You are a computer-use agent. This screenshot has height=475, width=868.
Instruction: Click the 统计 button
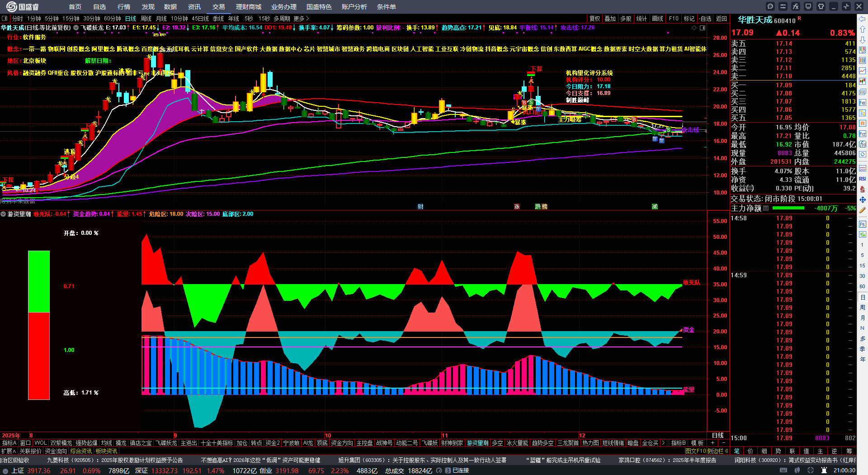pyautogui.click(x=642, y=19)
